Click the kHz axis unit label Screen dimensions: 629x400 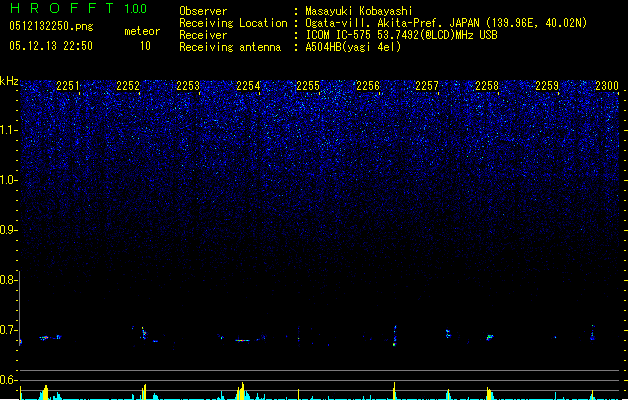(9, 81)
